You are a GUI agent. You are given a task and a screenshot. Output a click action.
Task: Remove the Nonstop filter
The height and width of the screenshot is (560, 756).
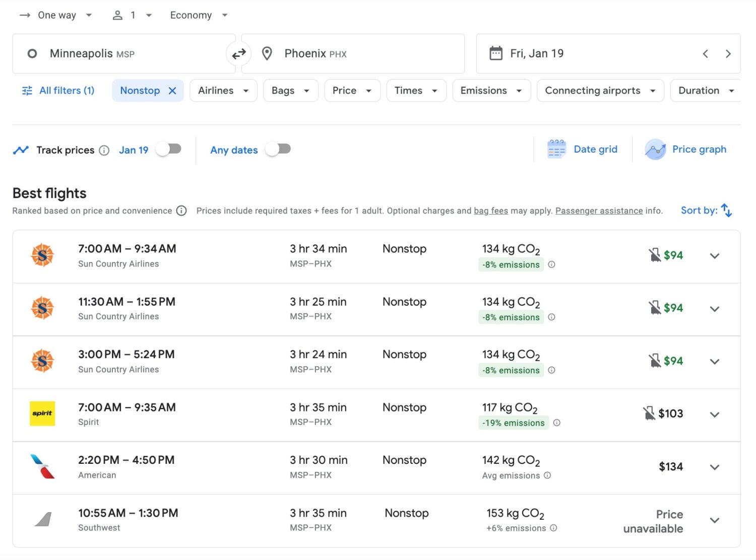(172, 91)
